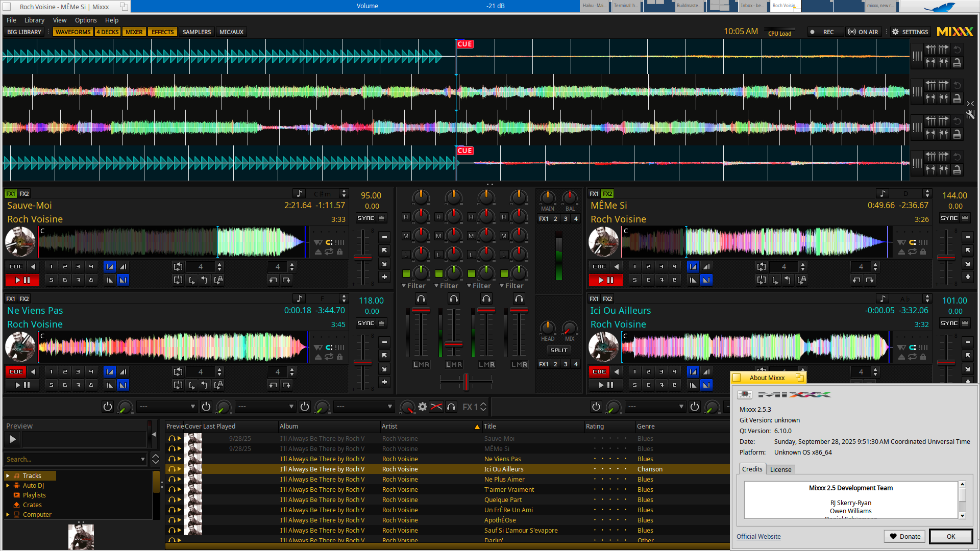980x551 pixels.
Task: Click play/pause button on Sauve-Moi deck
Action: point(22,280)
